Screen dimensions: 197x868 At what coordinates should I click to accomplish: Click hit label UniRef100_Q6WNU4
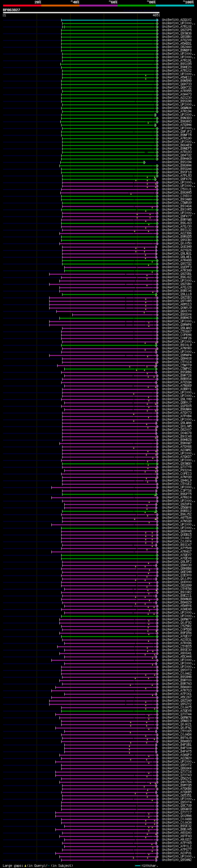177,108
